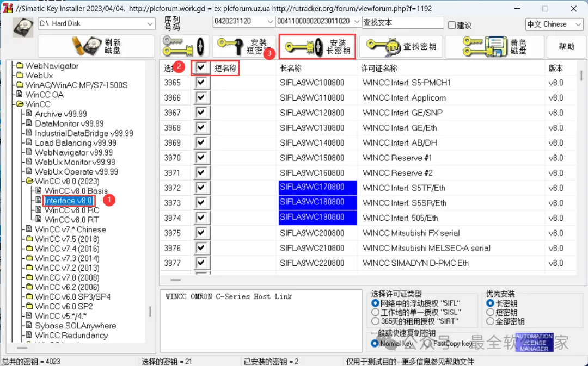The height and width of the screenshot is (366, 588).
Task: Select WinCC v7.* Chinese tree item
Action: [70, 229]
